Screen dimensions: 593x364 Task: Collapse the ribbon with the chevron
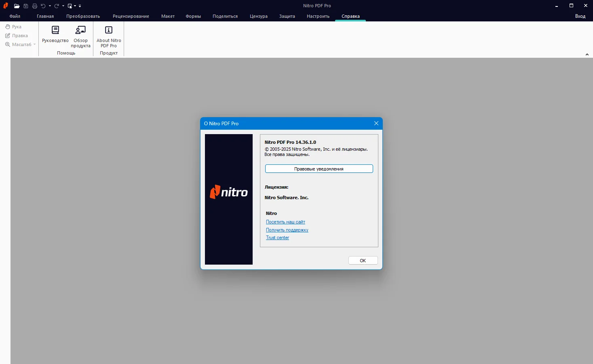587,55
